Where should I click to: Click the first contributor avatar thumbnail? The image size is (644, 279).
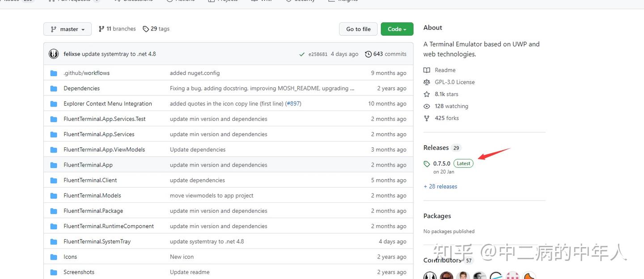click(430, 276)
